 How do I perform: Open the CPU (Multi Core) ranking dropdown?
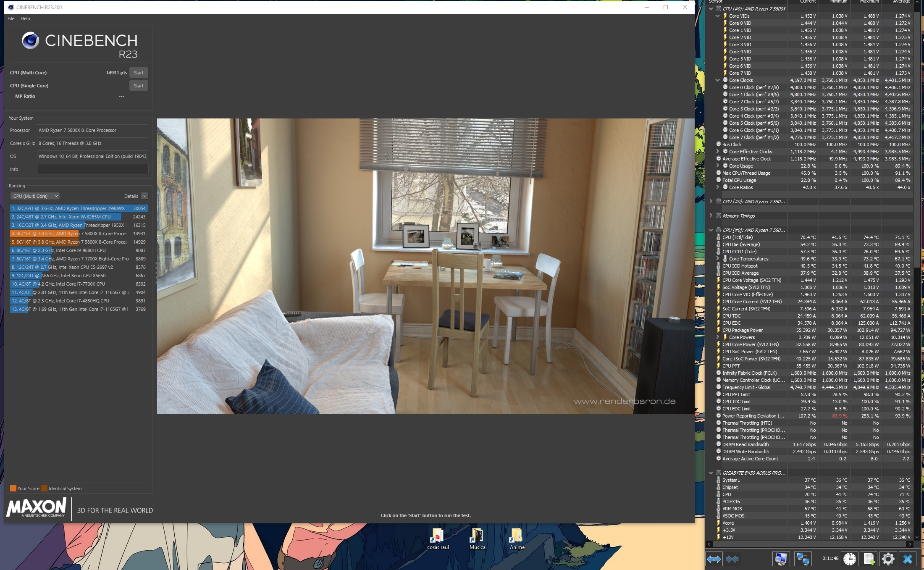tap(35, 196)
